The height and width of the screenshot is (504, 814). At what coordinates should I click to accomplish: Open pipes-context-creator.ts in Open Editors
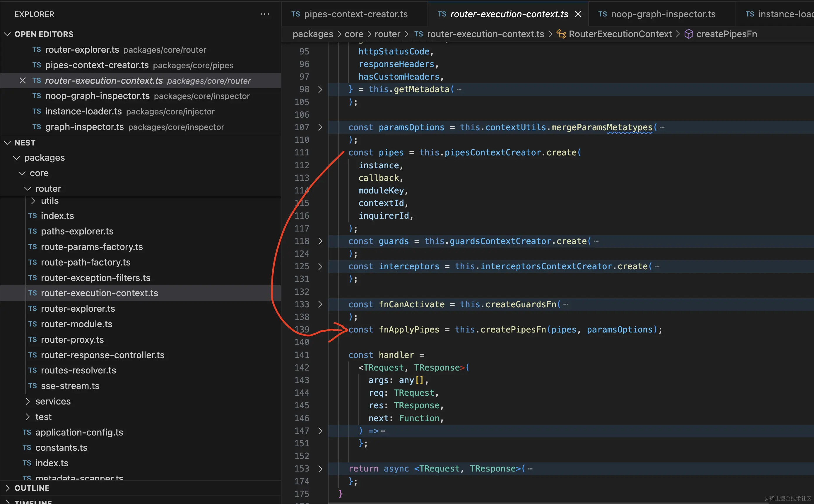140,65
